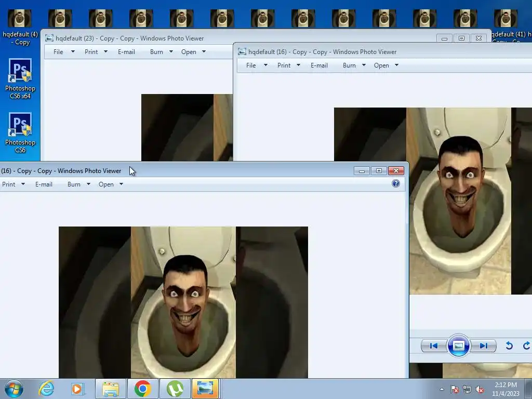The width and height of the screenshot is (532, 399).
Task: Click Open menu in front Photo Viewer window
Action: pyautogui.click(x=106, y=184)
